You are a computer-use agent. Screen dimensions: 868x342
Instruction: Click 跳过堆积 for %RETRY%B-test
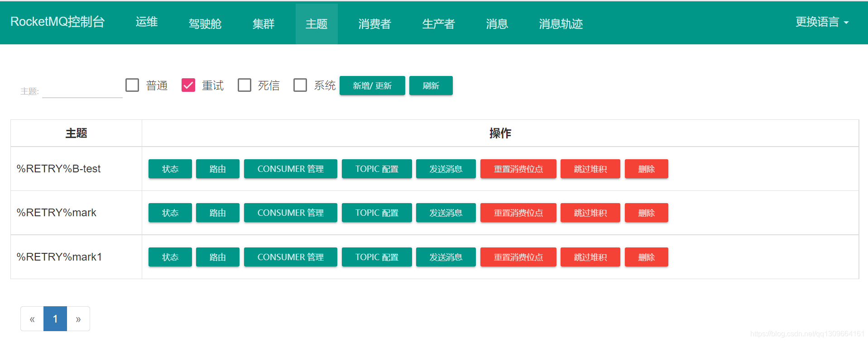[590, 169]
